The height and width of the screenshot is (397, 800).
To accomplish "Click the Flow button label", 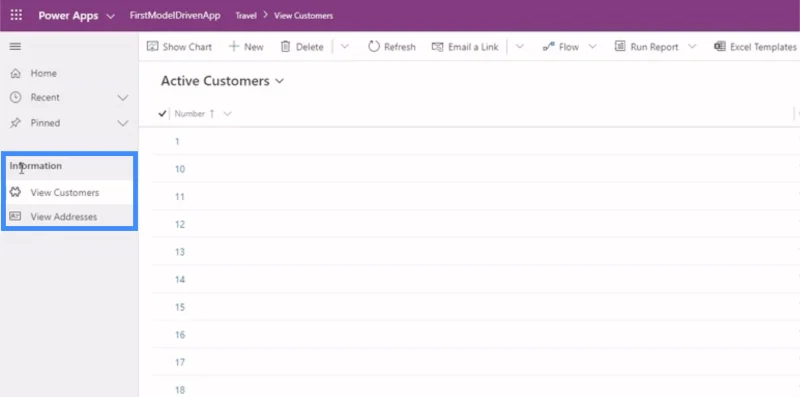I will [569, 47].
